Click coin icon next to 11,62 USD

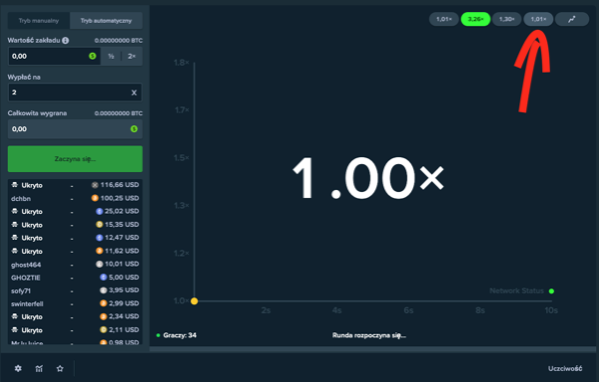99,251
